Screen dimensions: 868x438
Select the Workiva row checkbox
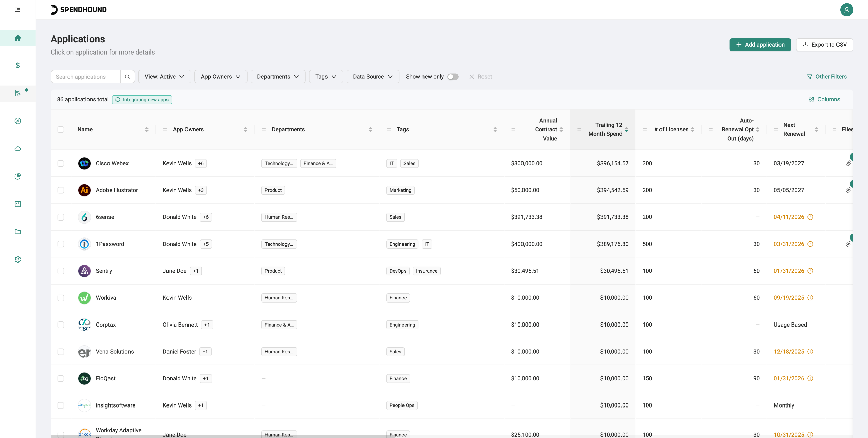pos(61,298)
